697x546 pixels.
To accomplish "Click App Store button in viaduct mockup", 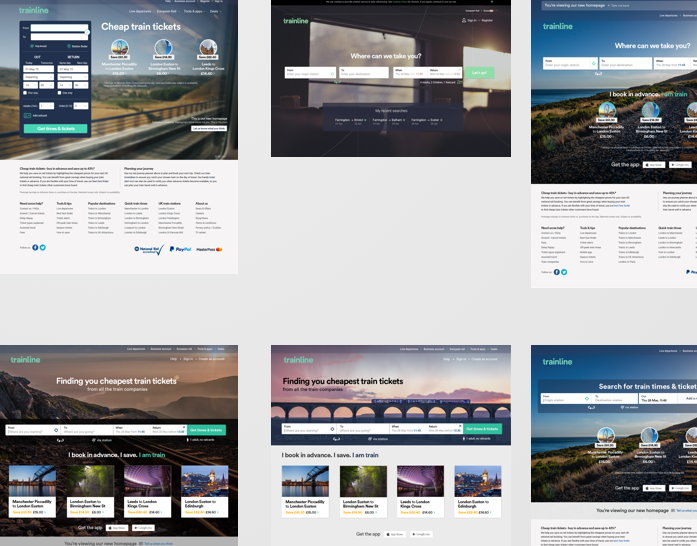I will tap(394, 534).
